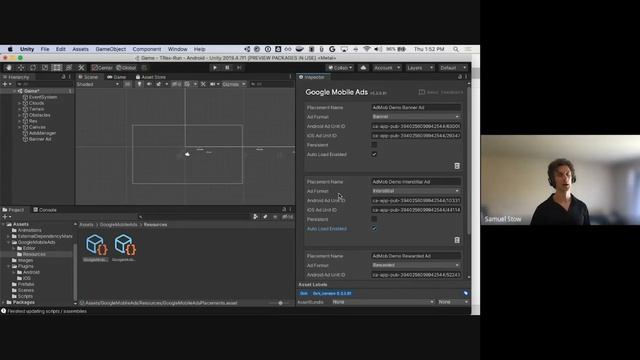Image resolution: width=640 pixels, height=360 pixels.
Task: Toggle Center pivot mode button
Action: 102,68
